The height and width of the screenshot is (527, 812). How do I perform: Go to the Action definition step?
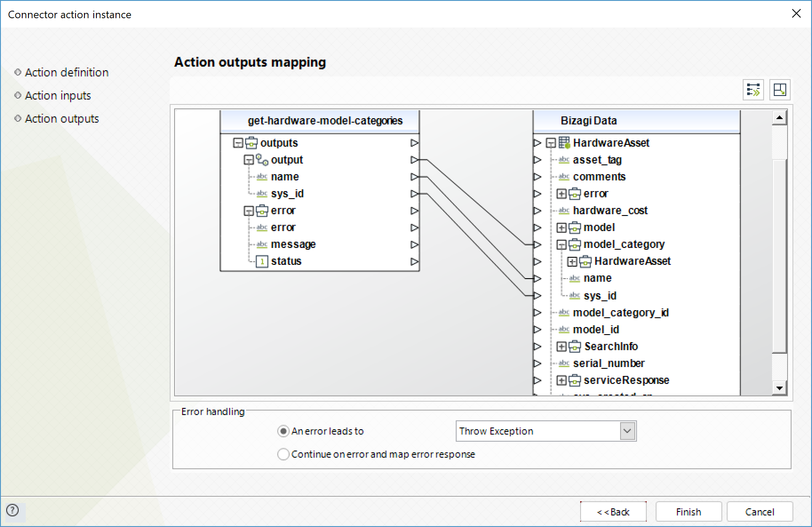(x=67, y=72)
